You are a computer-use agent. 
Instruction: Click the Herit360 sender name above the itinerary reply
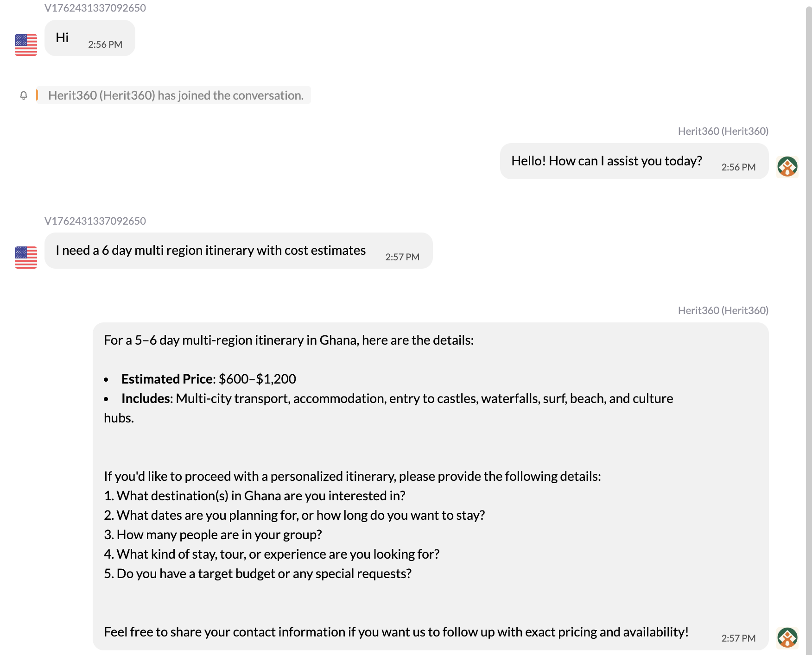coord(723,310)
